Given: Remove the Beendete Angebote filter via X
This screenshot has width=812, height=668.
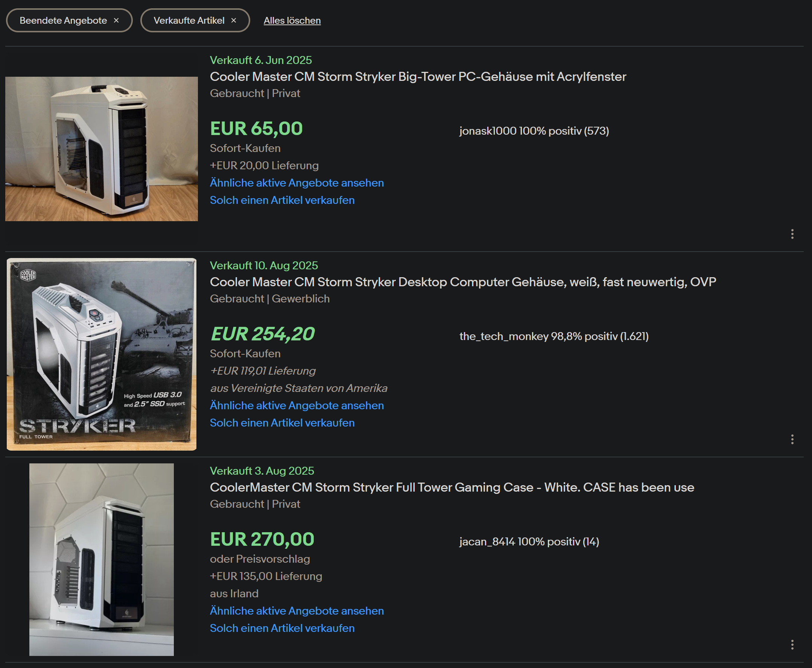Looking at the screenshot, I should (x=116, y=20).
